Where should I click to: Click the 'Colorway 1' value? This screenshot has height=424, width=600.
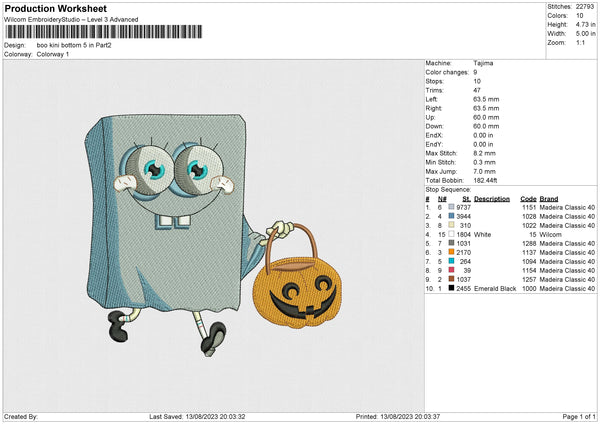click(53, 54)
